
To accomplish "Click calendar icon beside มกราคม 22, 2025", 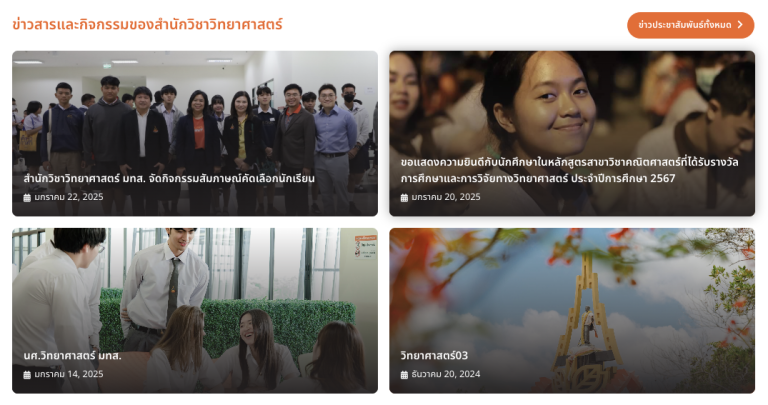I will (27, 198).
